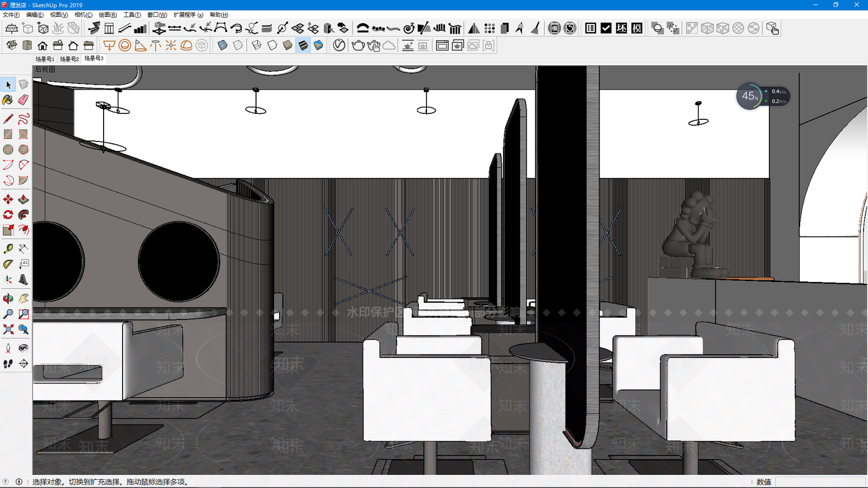The height and width of the screenshot is (488, 868).
Task: Enable Wireframe face style
Action: (x=257, y=46)
